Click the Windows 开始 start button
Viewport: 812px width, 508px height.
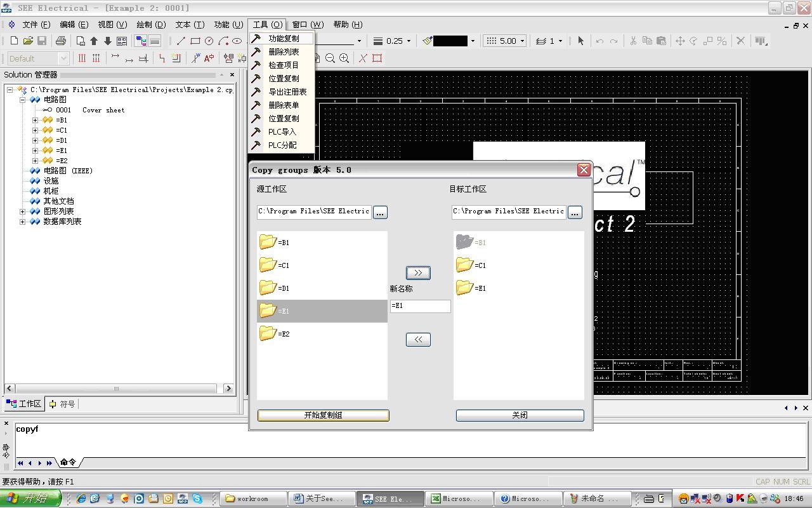30,498
